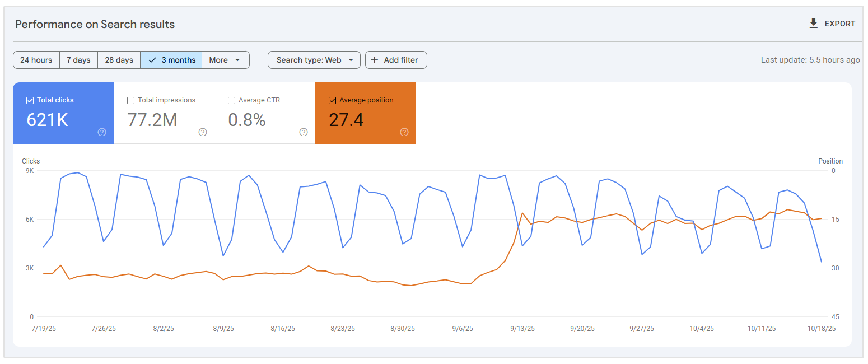Switch to the 24 hours date range
868x364 pixels.
click(x=36, y=60)
